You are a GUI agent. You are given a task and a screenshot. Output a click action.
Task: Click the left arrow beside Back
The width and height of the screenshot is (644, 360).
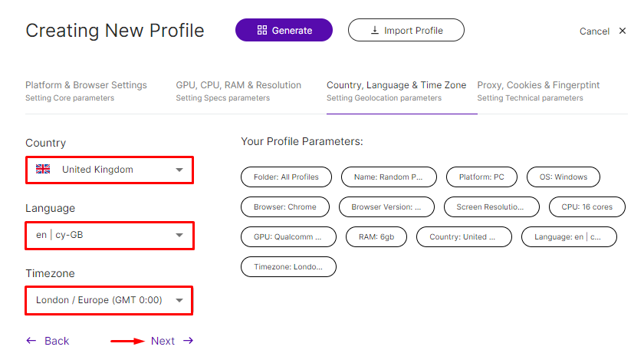pyautogui.click(x=31, y=340)
